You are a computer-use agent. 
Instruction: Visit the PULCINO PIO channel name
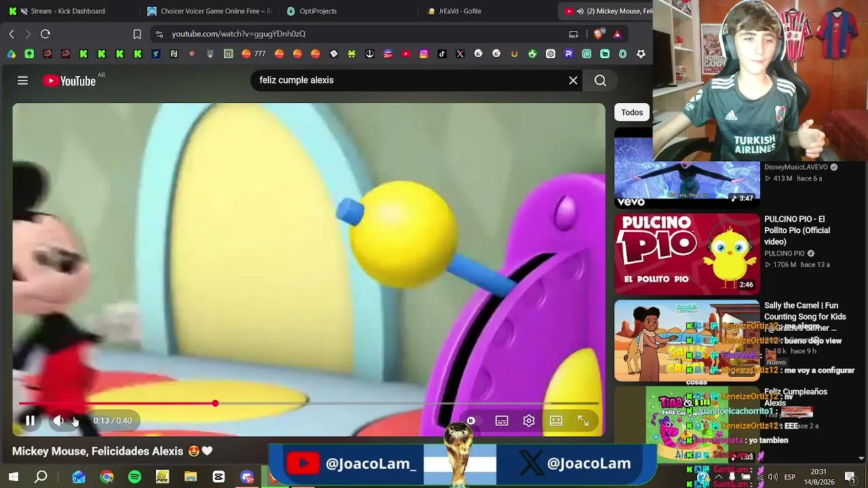pyautogui.click(x=785, y=253)
